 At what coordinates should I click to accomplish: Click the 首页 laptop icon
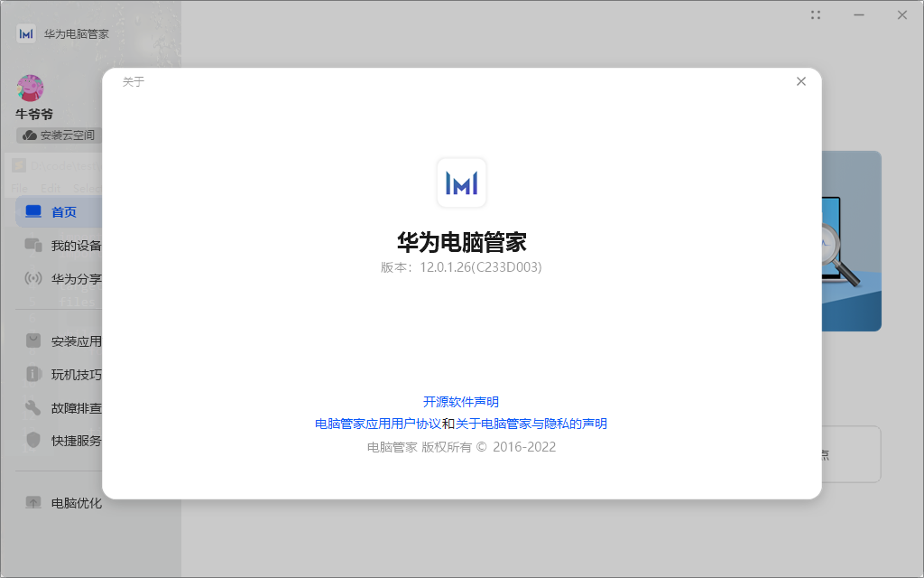tap(33, 211)
